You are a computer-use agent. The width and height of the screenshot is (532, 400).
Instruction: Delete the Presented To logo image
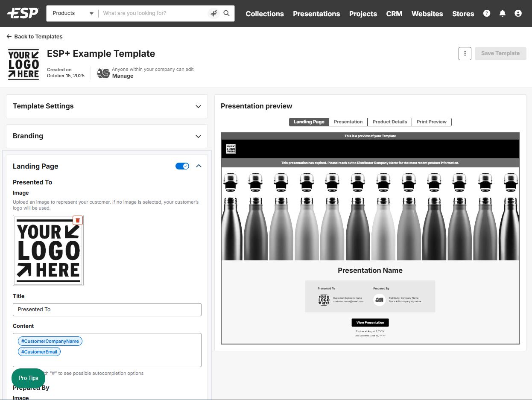click(78, 220)
